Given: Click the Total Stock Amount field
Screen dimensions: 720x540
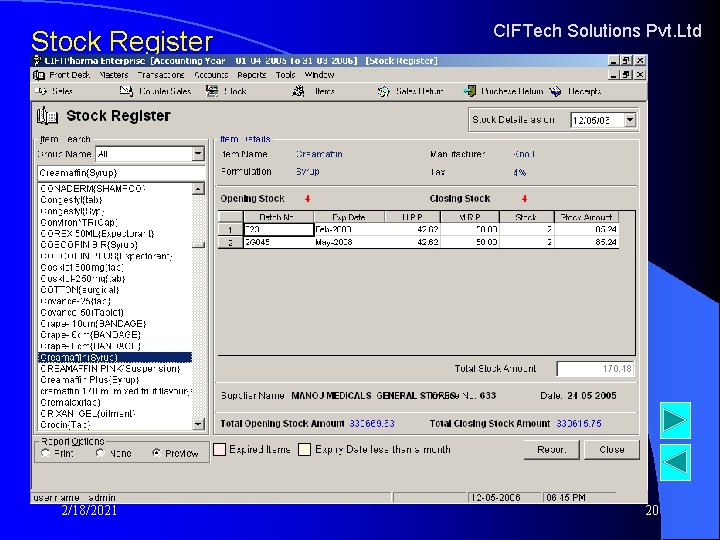Looking at the screenshot, I should (x=595, y=369).
